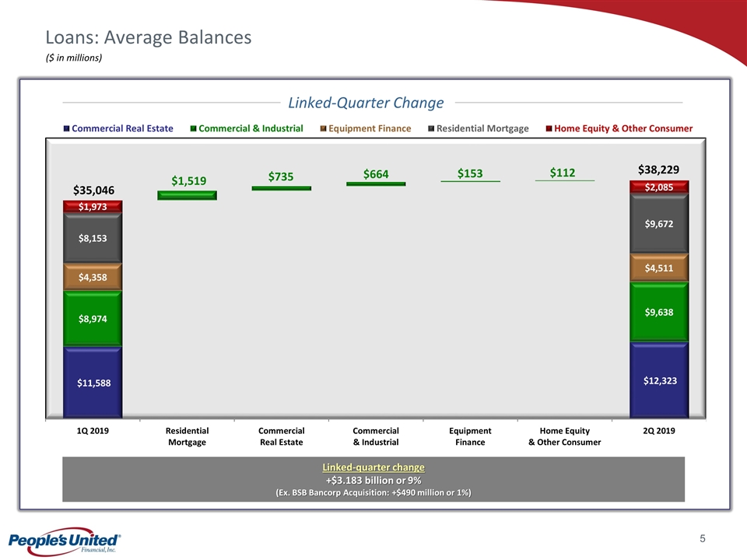Click the Commercial Real Estate legend swatch
Screen dimensions: 747x560
pyautogui.click(x=66, y=129)
